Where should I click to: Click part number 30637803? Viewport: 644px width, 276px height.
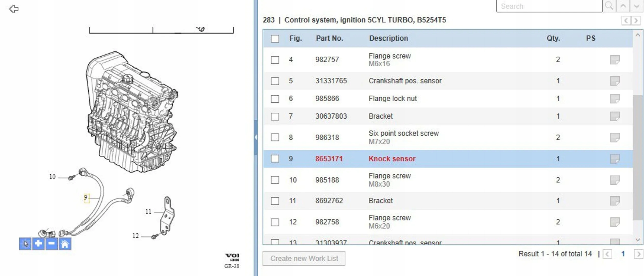331,116
